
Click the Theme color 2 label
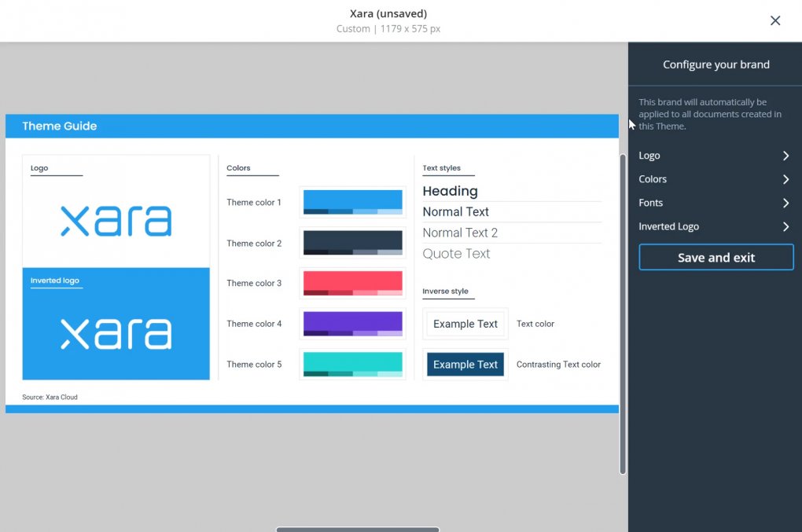point(254,244)
